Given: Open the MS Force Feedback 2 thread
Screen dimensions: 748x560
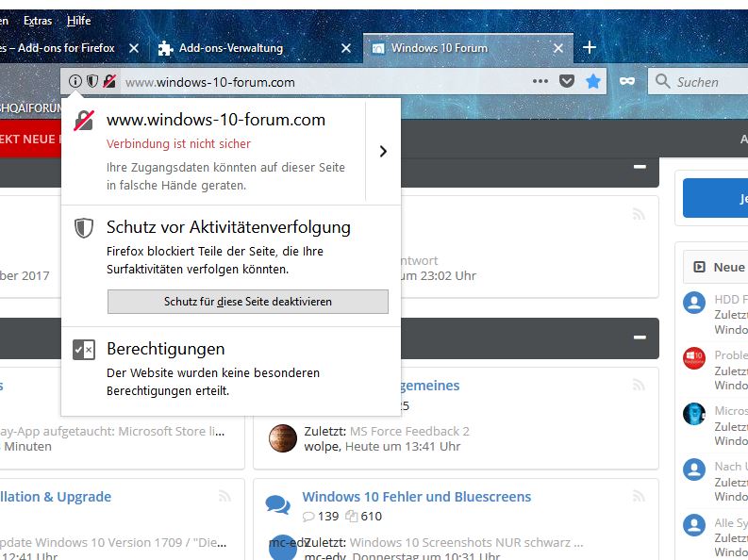Looking at the screenshot, I should click(409, 432).
